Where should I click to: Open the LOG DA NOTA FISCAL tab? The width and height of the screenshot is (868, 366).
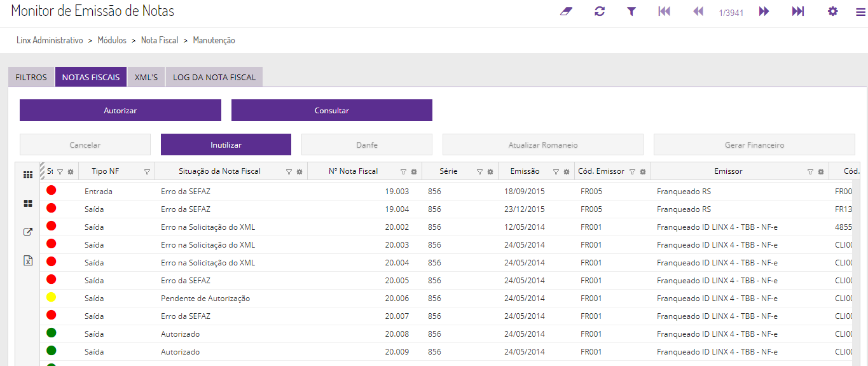[x=214, y=78]
